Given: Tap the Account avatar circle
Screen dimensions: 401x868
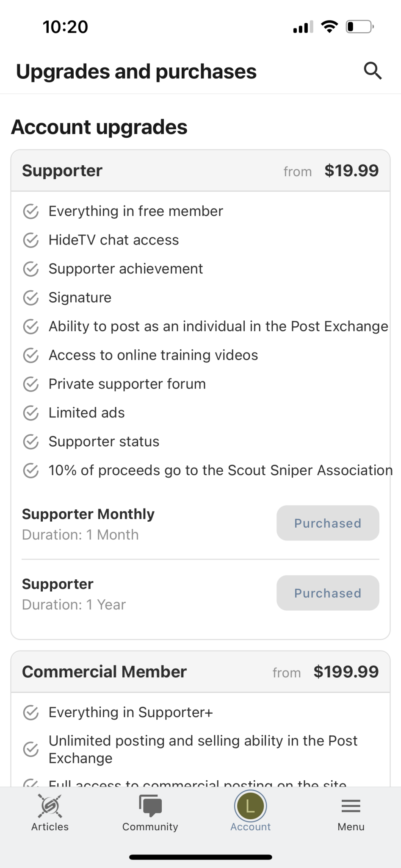Looking at the screenshot, I should tap(250, 806).
